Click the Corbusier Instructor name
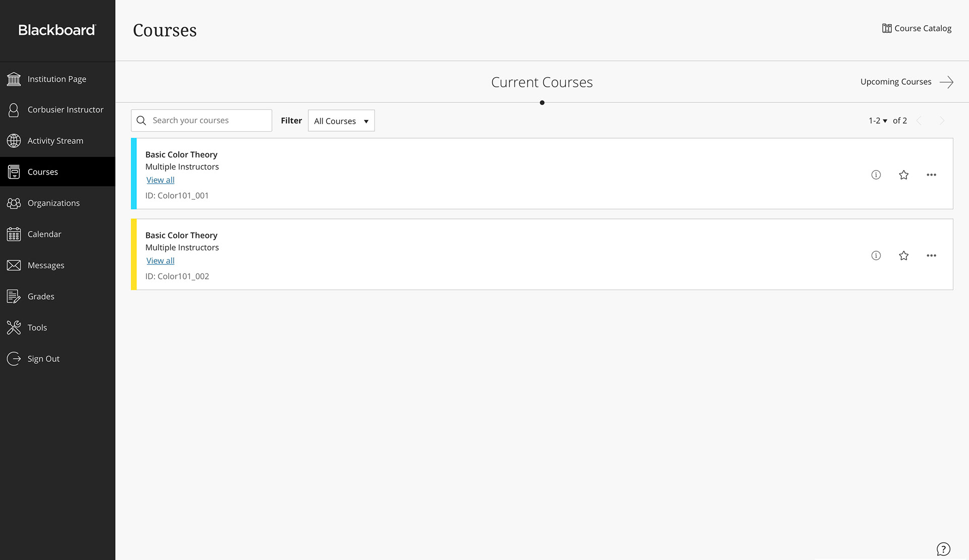This screenshot has height=560, width=969. (66, 110)
